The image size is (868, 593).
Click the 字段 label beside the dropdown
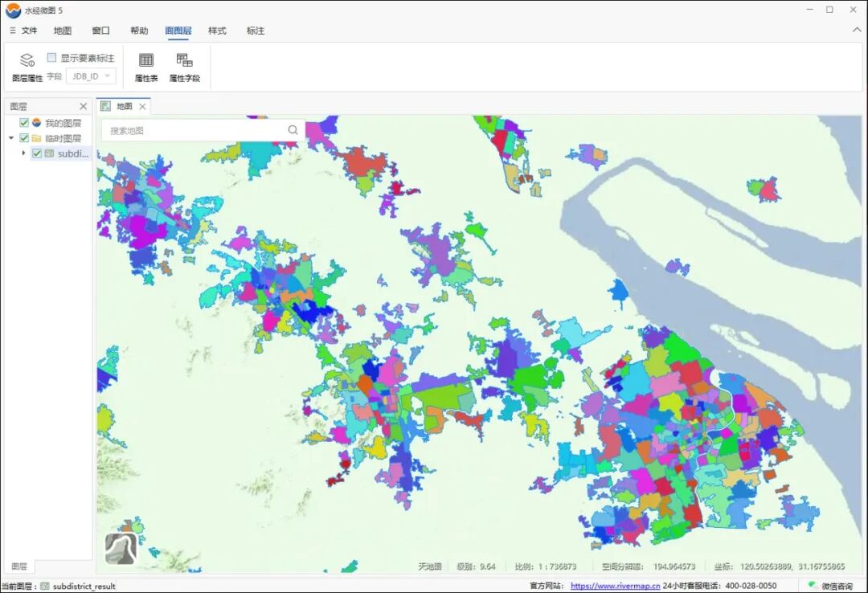(55, 76)
